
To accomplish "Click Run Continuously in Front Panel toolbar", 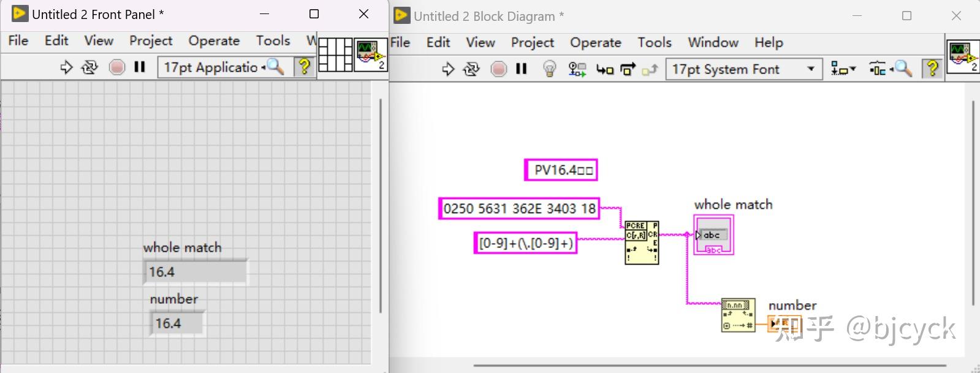I will (x=89, y=67).
